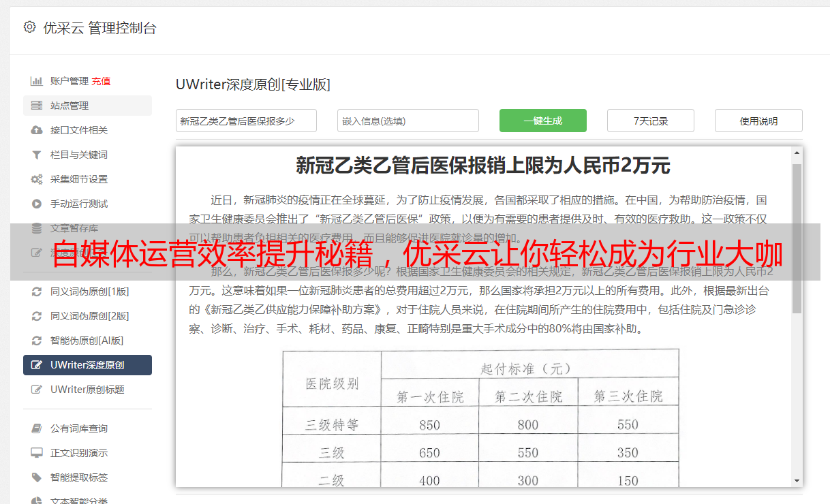Click the article preview scrollbar down arrow

point(797,481)
